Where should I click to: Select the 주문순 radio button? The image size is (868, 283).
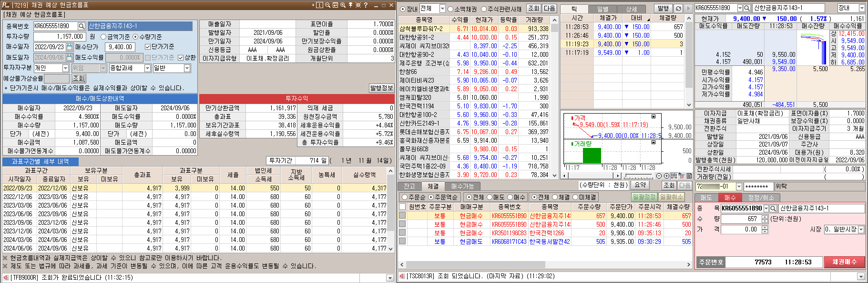click(405, 197)
